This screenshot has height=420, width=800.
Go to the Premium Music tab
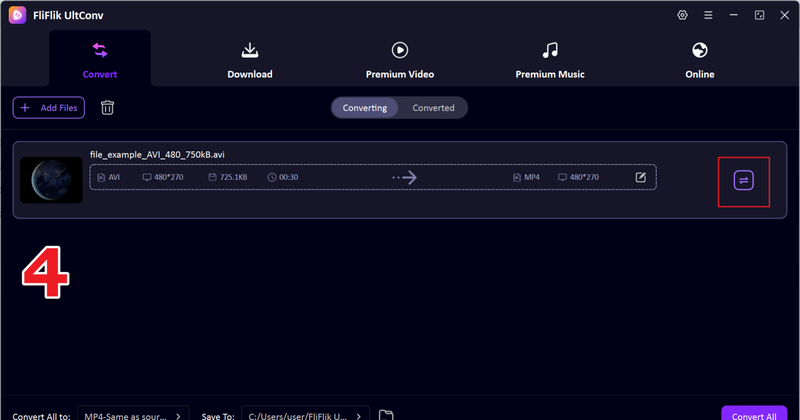pyautogui.click(x=549, y=60)
